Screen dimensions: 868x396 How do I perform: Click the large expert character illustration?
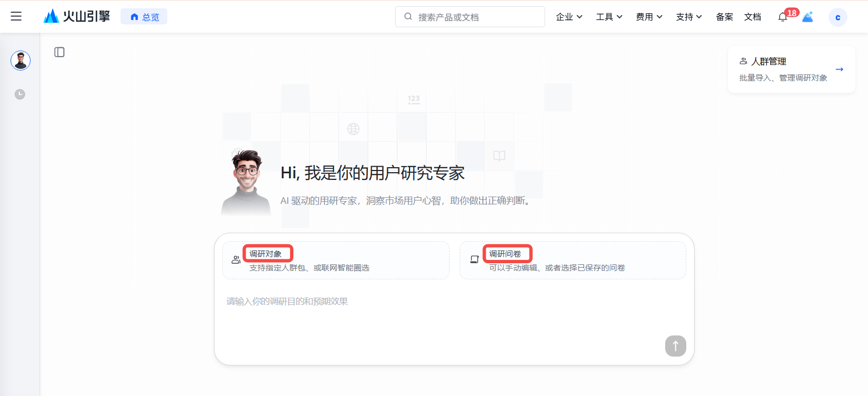click(x=246, y=182)
